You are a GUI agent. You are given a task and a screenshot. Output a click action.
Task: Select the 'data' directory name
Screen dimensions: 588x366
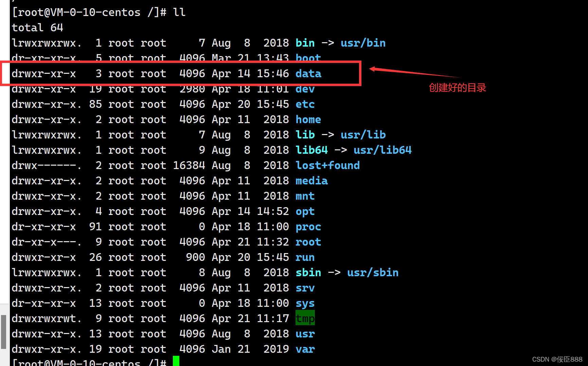(x=308, y=73)
